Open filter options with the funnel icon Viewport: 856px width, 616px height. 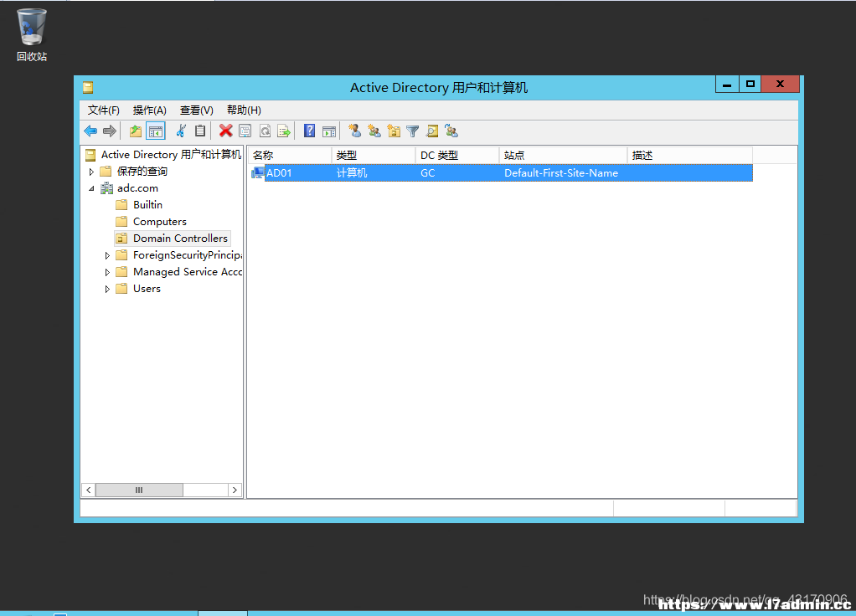413,131
